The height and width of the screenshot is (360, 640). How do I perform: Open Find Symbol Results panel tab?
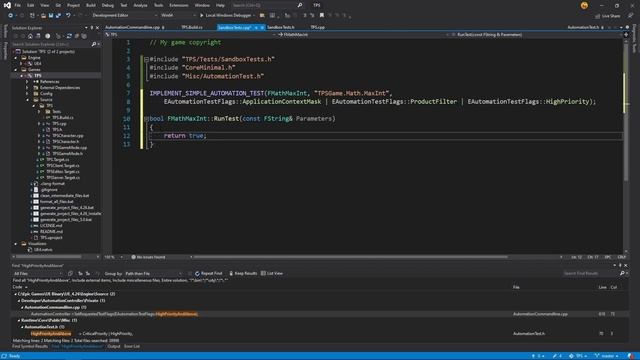pos(30,347)
